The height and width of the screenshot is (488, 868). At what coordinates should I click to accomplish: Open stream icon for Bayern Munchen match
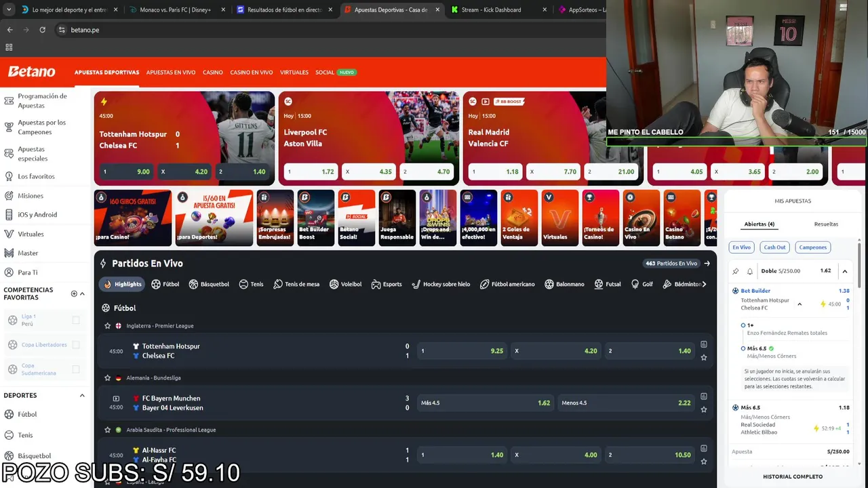(x=116, y=399)
